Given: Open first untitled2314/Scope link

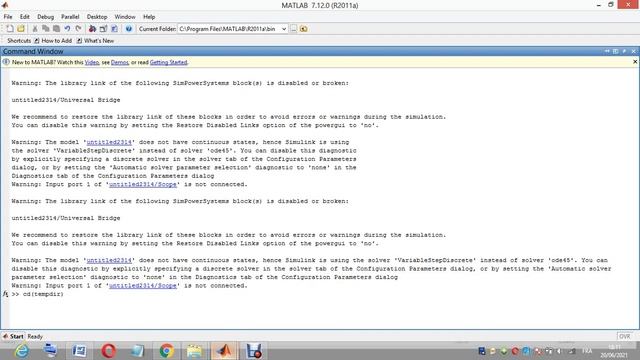Looking at the screenshot, I should [143, 184].
